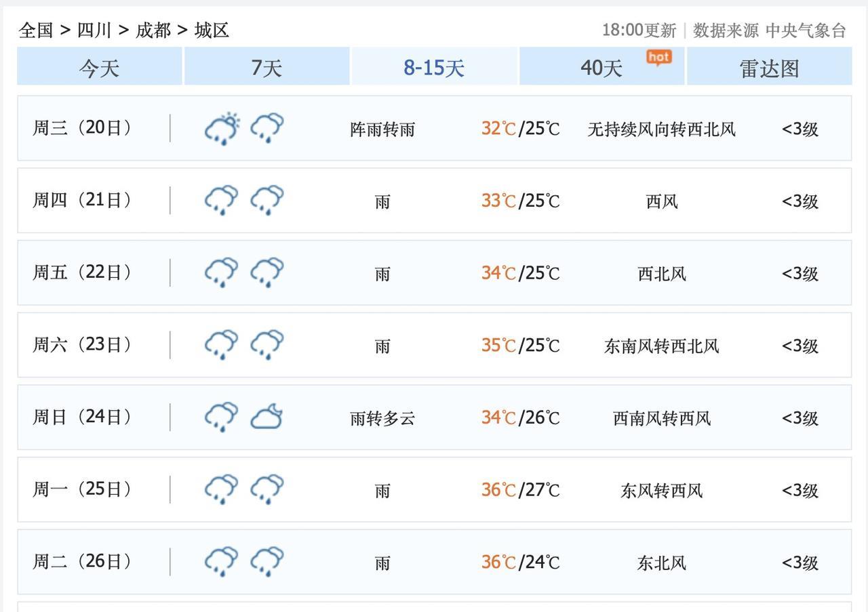Image resolution: width=868 pixels, height=612 pixels.
Task: Open the 今天 forecast tab
Action: pos(99,67)
